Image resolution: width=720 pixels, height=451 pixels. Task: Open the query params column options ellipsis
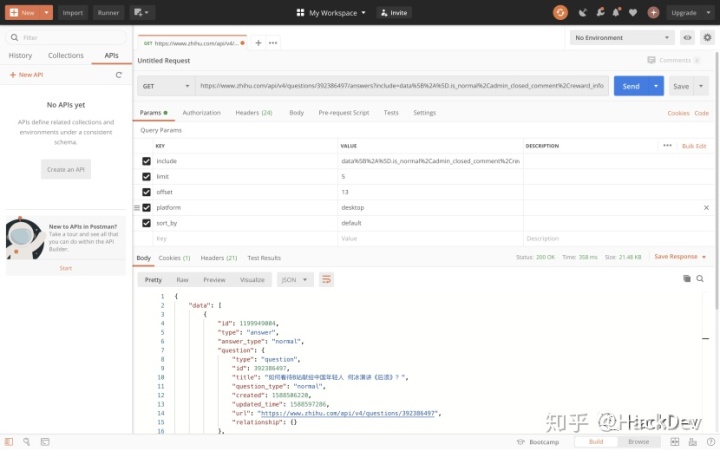point(667,146)
